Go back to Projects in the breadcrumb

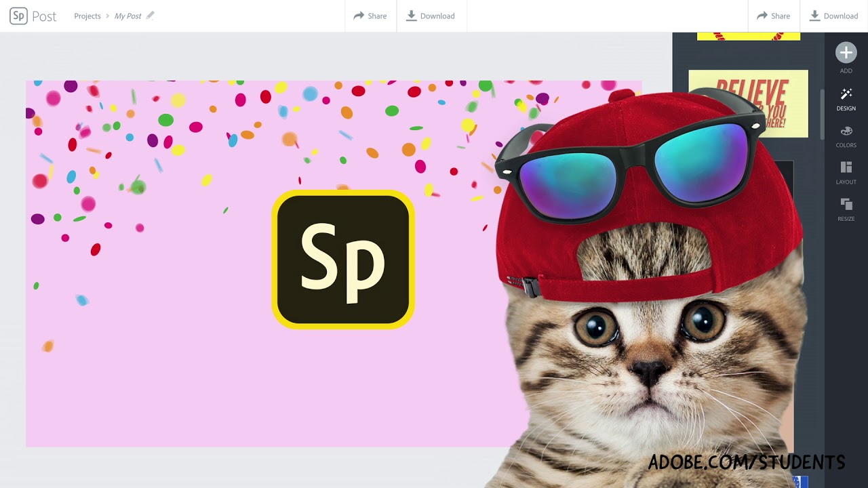tap(87, 16)
